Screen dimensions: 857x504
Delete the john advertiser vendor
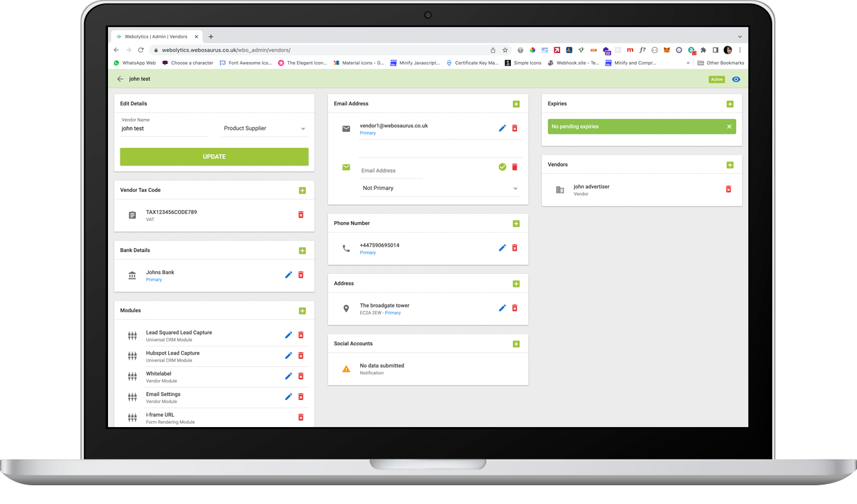pos(728,189)
